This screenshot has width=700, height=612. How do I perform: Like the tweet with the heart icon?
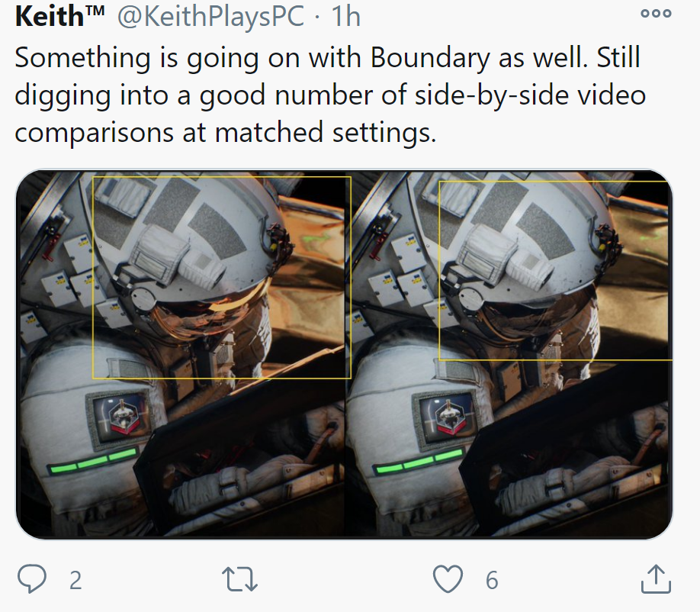pyautogui.click(x=448, y=579)
